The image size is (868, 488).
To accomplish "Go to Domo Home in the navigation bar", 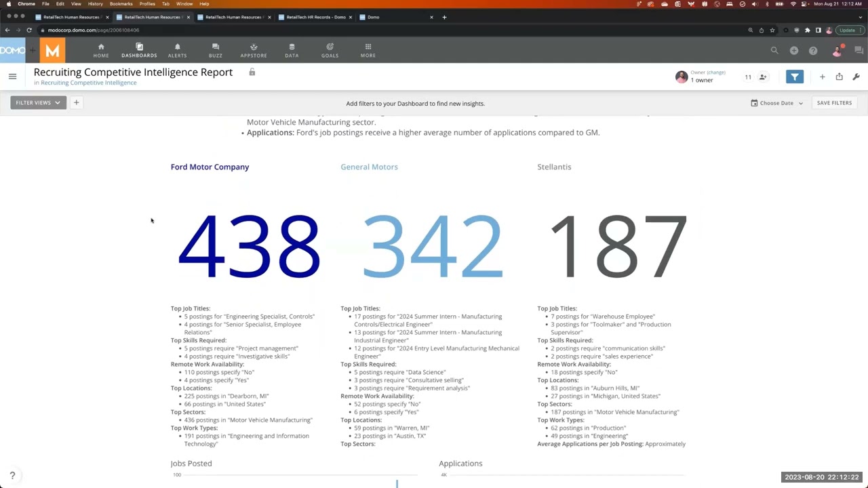I will [x=101, y=50].
